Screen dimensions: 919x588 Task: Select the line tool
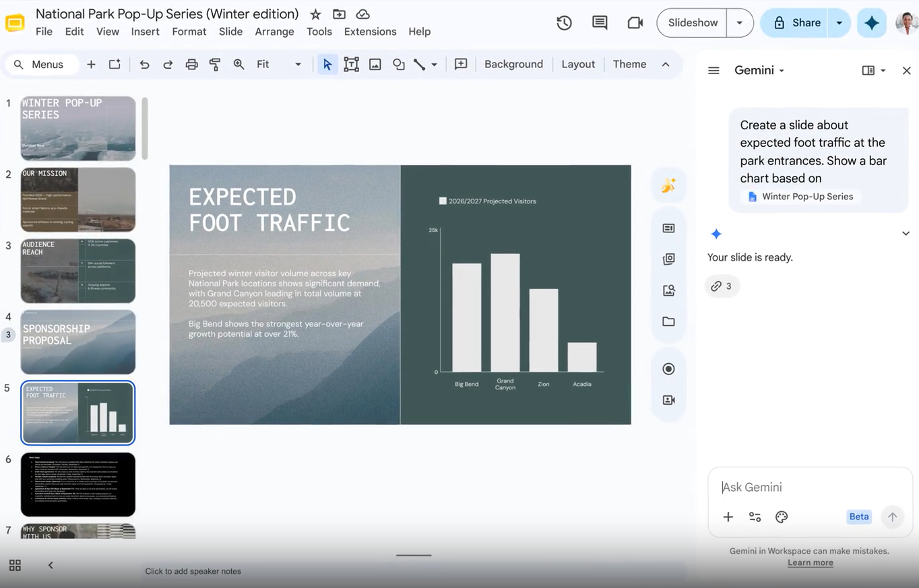[x=420, y=65]
